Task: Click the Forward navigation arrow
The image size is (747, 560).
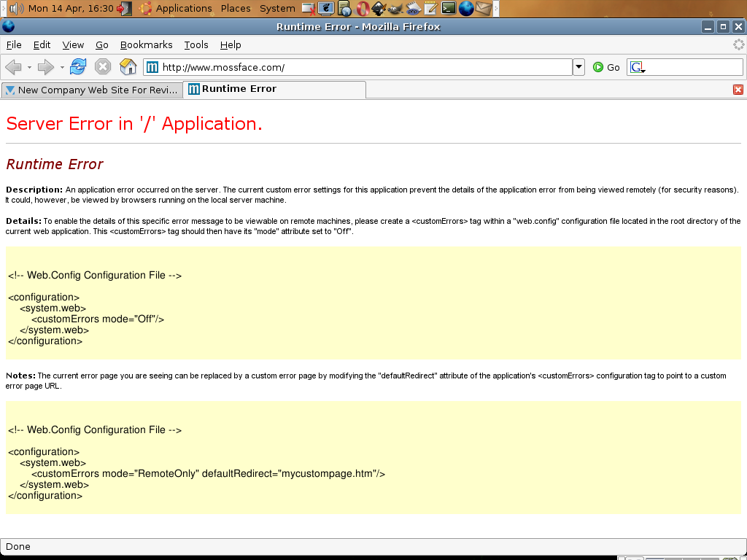Action: [46, 67]
